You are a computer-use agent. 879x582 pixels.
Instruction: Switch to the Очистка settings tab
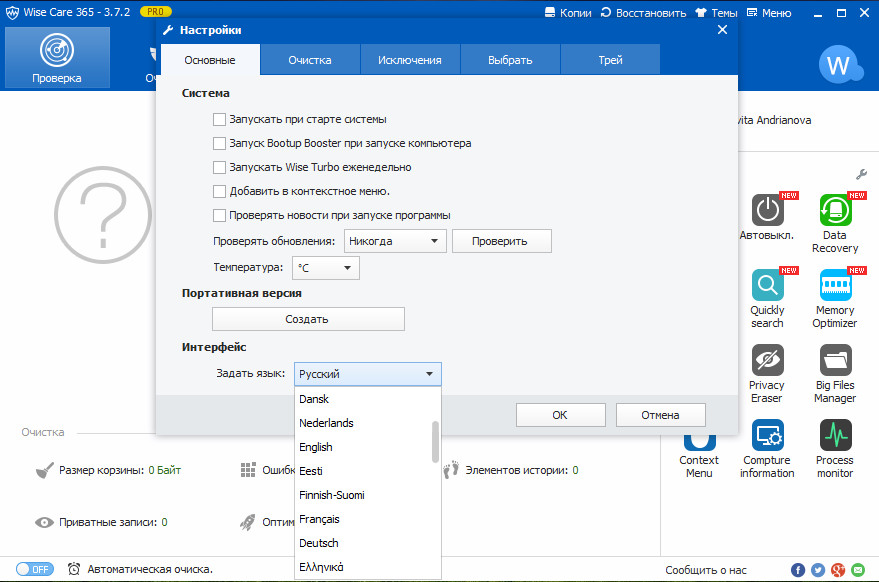(310, 60)
